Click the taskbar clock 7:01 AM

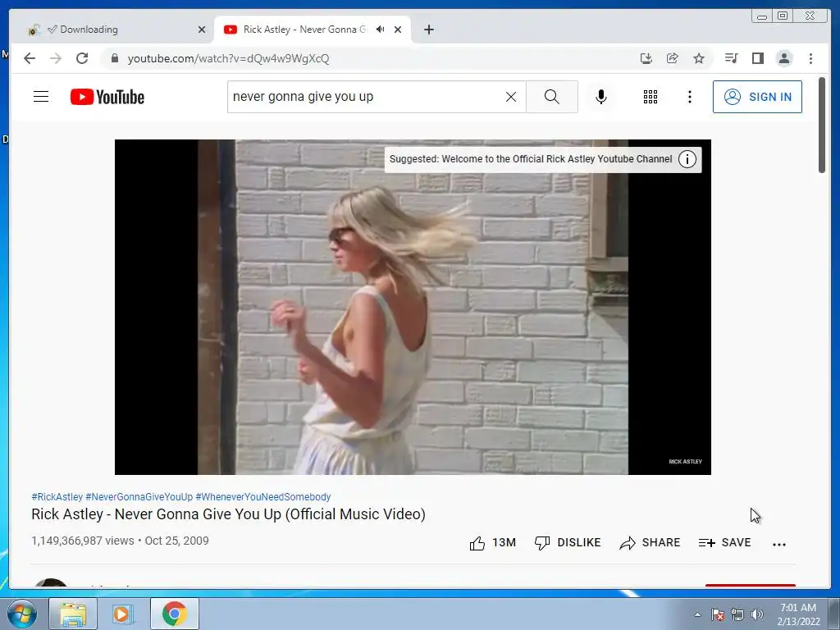[x=798, y=608]
